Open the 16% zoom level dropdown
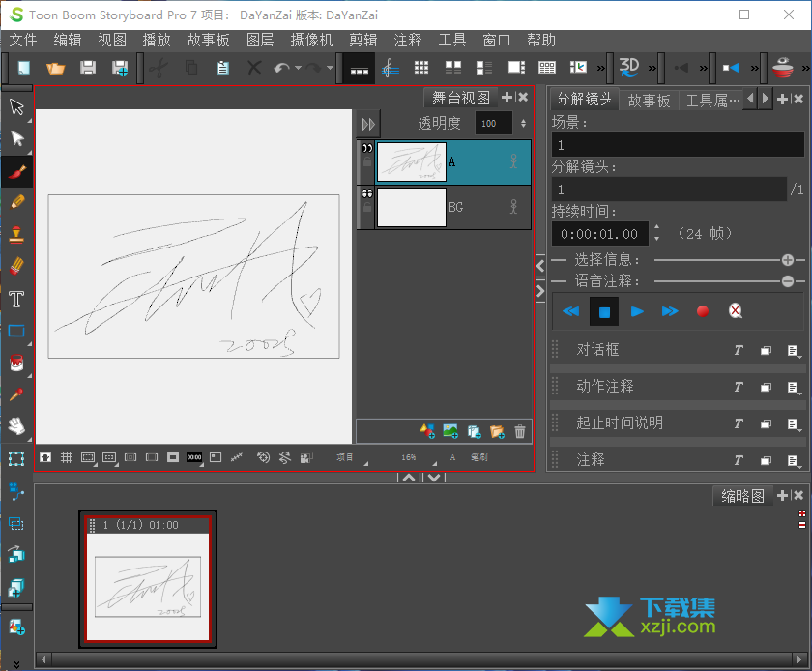 click(419, 457)
